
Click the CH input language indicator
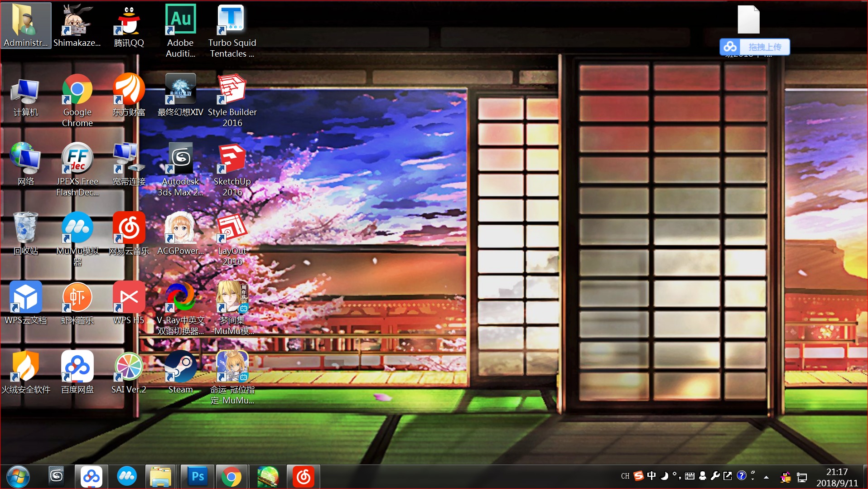click(625, 476)
